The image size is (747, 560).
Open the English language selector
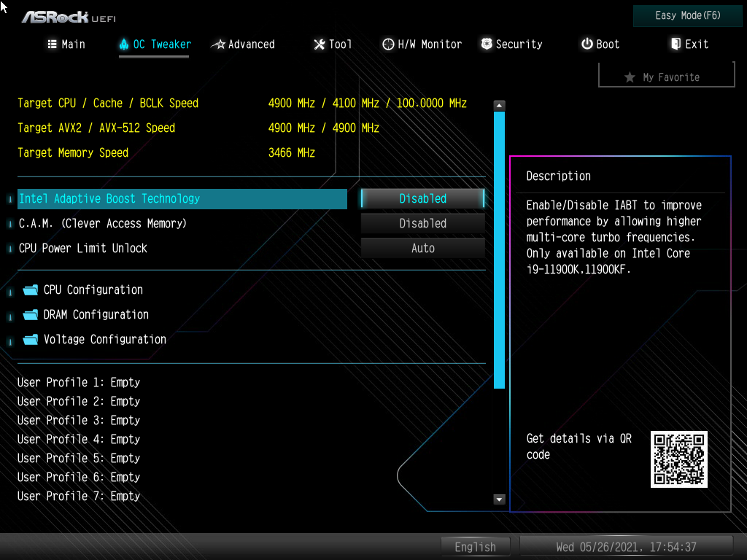pos(475,546)
